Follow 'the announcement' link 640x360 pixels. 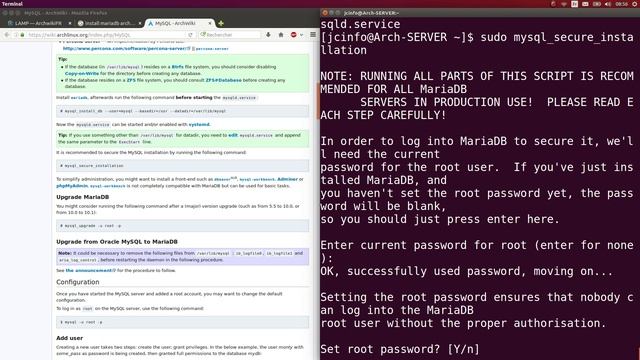point(89,271)
